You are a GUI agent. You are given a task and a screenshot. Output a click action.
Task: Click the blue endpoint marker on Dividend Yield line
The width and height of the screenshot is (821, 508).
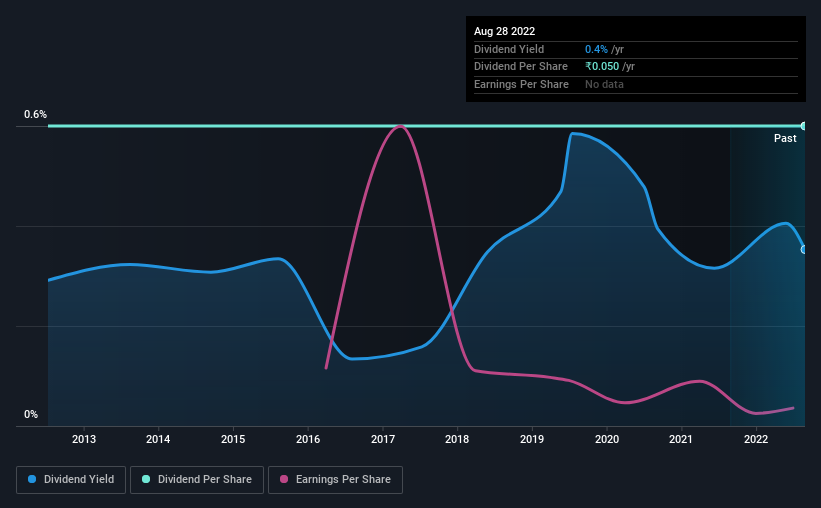[x=804, y=249]
